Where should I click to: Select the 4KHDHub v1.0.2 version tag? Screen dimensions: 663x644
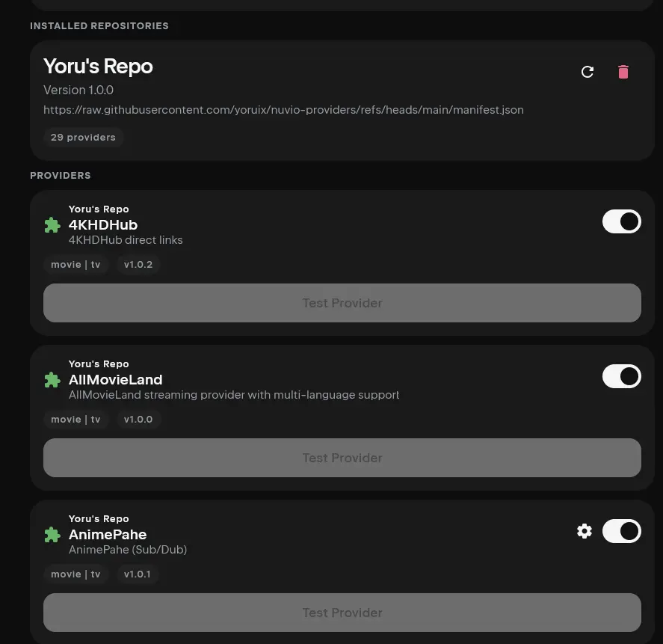(x=138, y=265)
